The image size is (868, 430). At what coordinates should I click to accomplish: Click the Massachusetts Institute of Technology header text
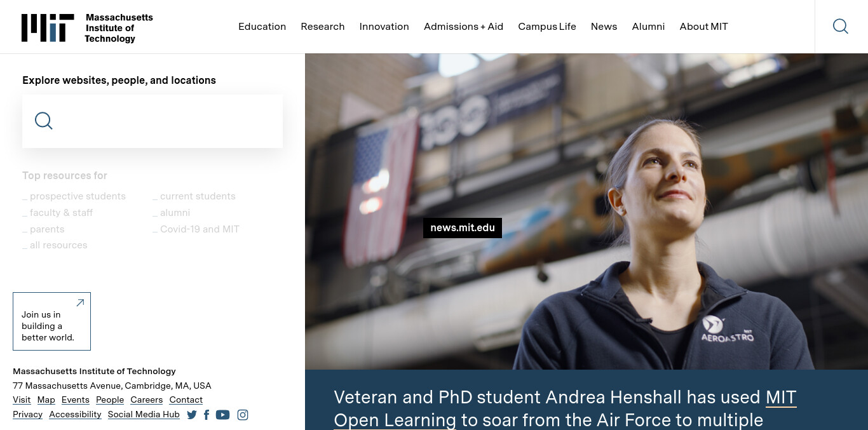click(x=119, y=28)
